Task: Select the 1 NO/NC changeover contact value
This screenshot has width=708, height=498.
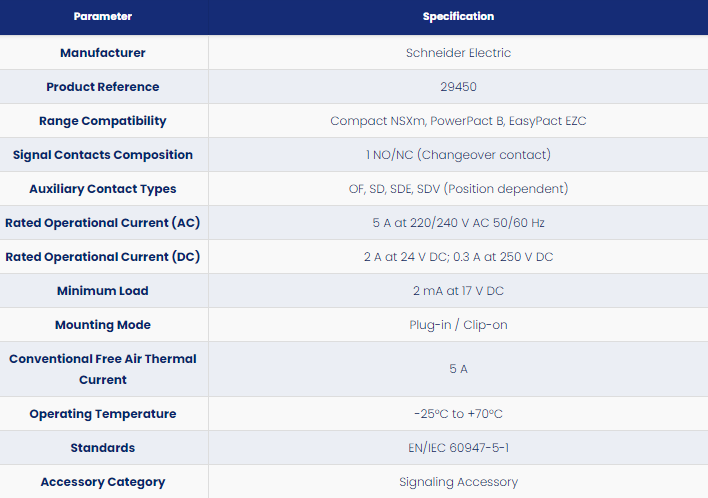Action: [458, 155]
